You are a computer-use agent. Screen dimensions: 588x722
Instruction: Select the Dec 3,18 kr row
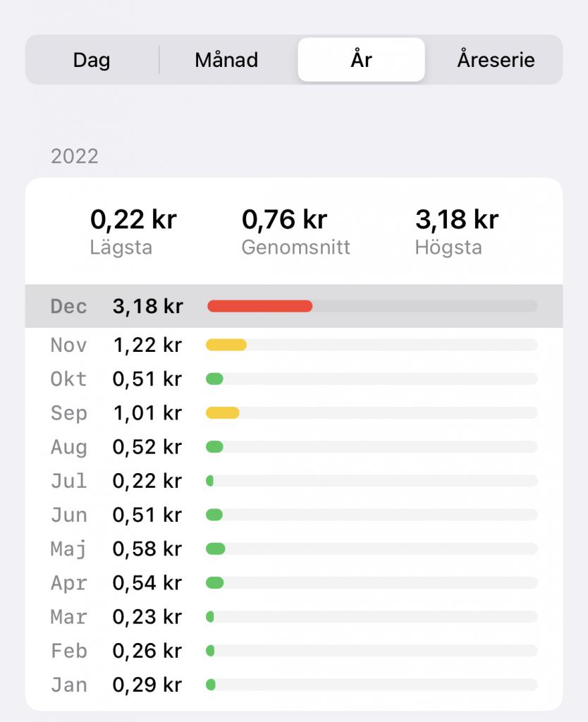(294, 306)
